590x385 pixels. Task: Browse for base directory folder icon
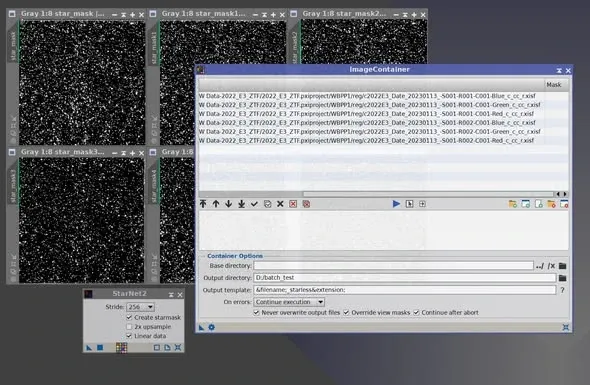pyautogui.click(x=563, y=266)
